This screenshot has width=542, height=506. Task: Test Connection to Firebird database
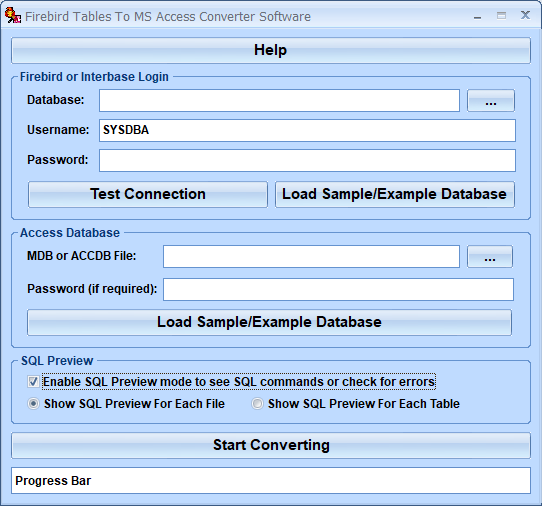(x=148, y=194)
